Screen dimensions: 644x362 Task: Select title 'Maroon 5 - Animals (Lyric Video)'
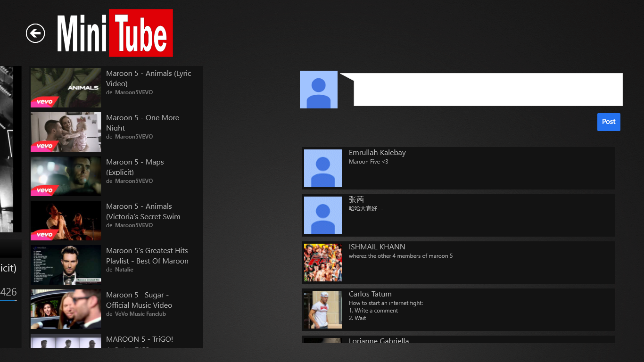point(149,78)
